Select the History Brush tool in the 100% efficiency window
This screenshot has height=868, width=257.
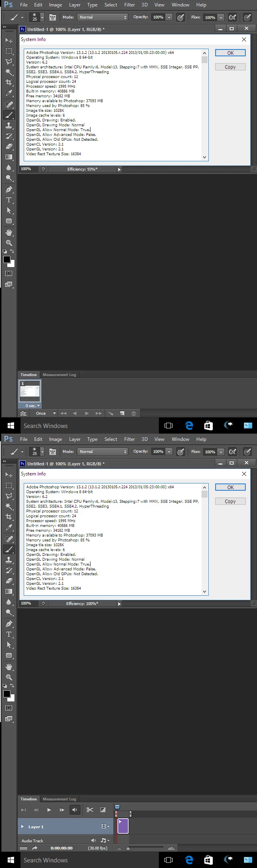coord(8,570)
